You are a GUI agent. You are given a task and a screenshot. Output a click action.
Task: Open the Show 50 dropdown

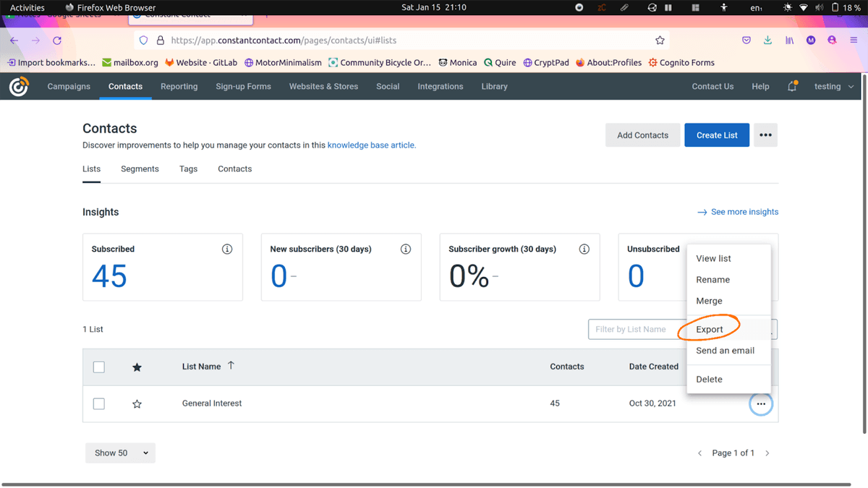coord(120,453)
